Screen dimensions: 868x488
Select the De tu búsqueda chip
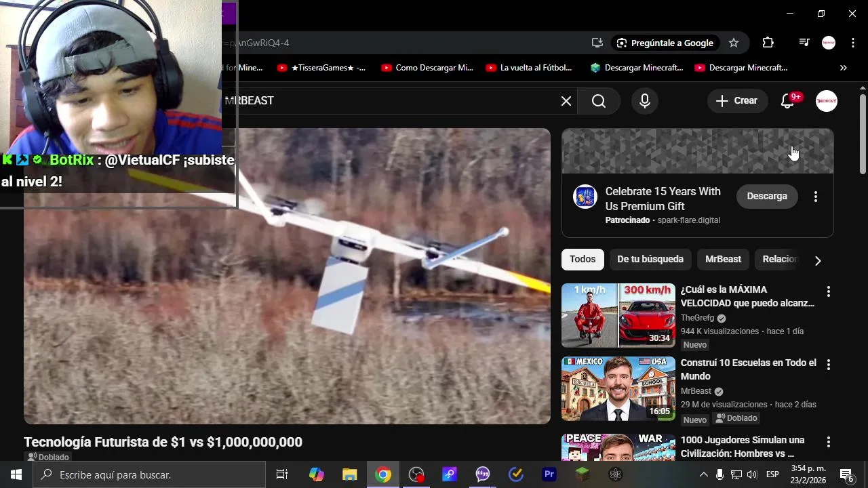pyautogui.click(x=650, y=259)
